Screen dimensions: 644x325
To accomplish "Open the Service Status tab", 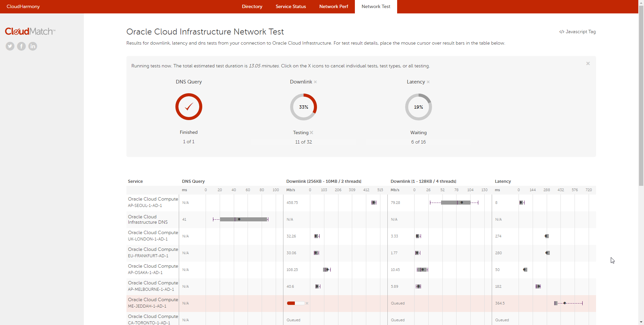I will pyautogui.click(x=291, y=6).
